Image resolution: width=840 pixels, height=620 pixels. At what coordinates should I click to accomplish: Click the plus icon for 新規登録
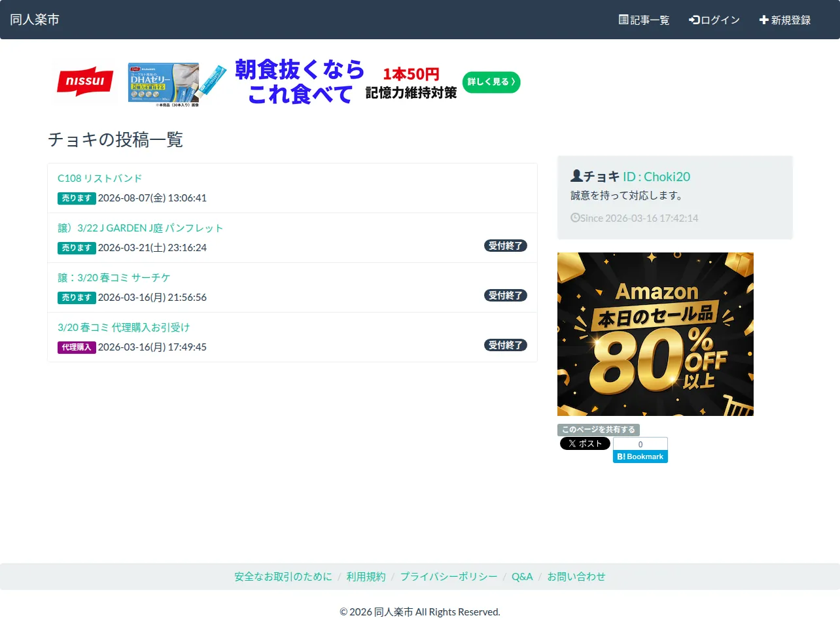[x=763, y=20]
